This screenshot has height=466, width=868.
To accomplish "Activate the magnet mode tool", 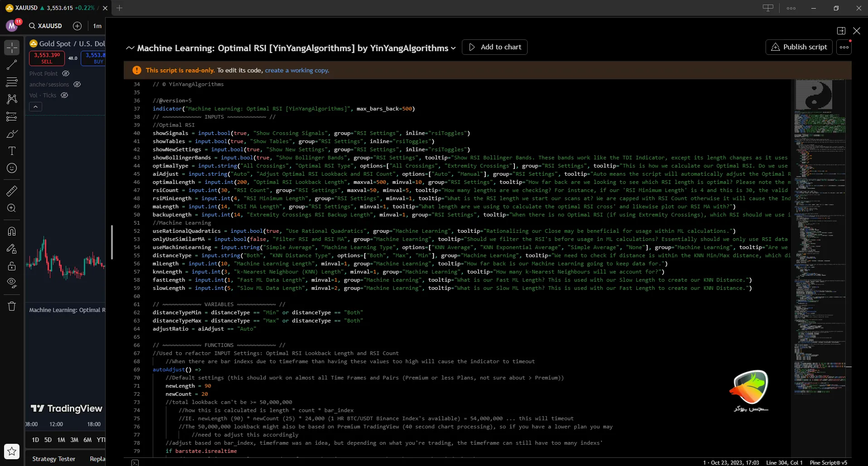I will 12,231.
